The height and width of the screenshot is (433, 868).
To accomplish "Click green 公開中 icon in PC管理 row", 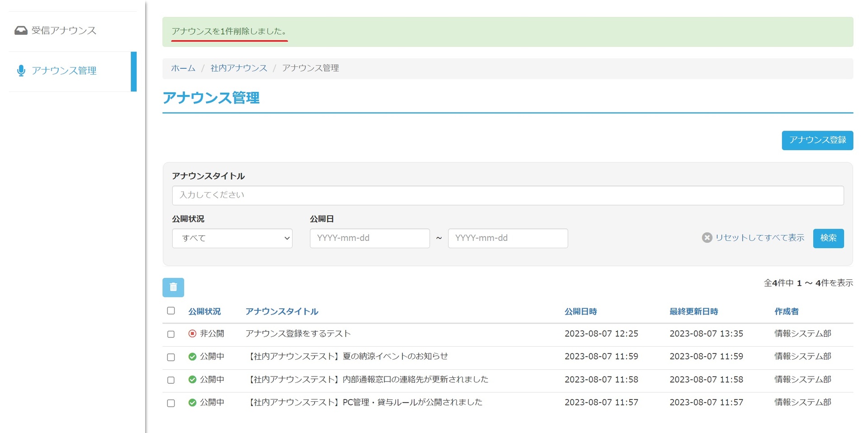I will coord(192,402).
